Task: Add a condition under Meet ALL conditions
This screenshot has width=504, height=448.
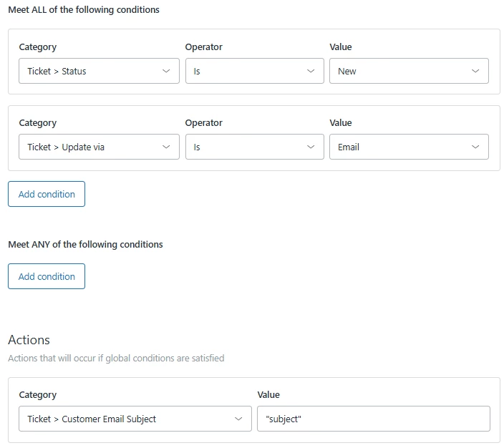Action: click(x=47, y=194)
